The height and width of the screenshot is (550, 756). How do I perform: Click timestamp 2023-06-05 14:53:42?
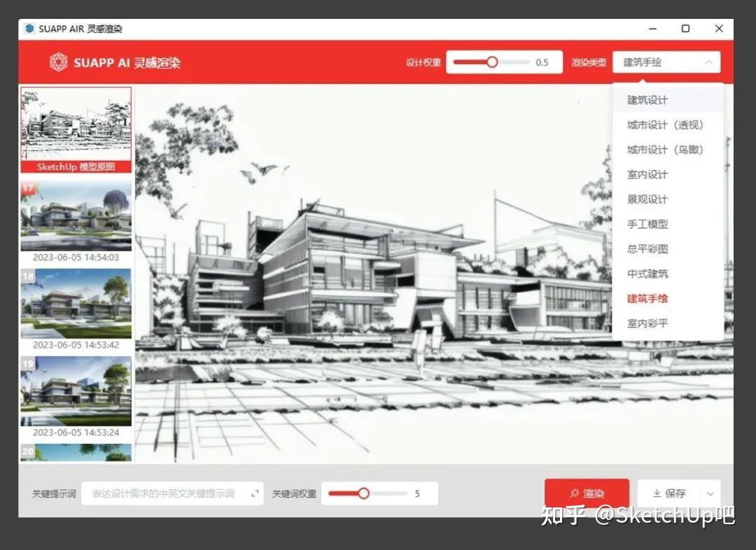(x=76, y=345)
